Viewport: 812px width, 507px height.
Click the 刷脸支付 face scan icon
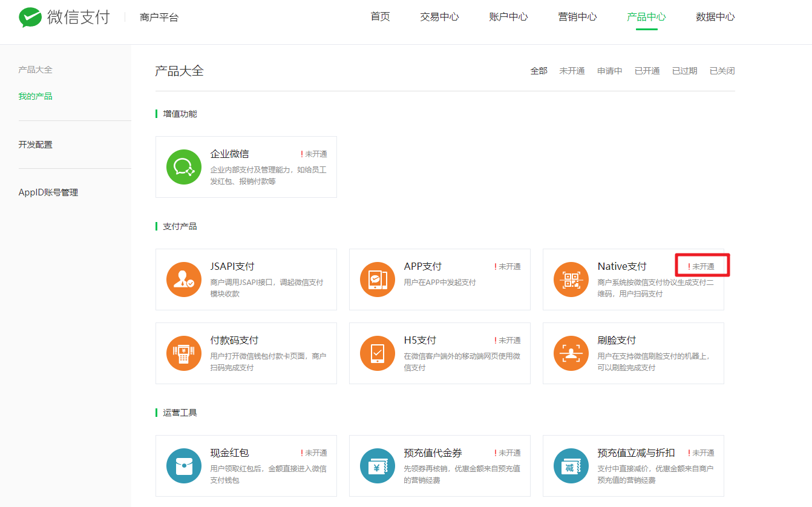[571, 353]
